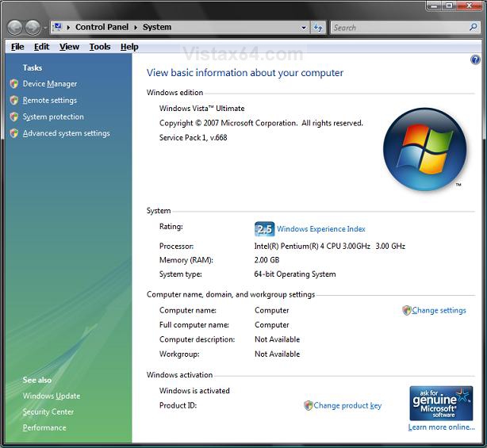Minimize the System window
Viewport: 487px width, 448px height.
(434, 6)
